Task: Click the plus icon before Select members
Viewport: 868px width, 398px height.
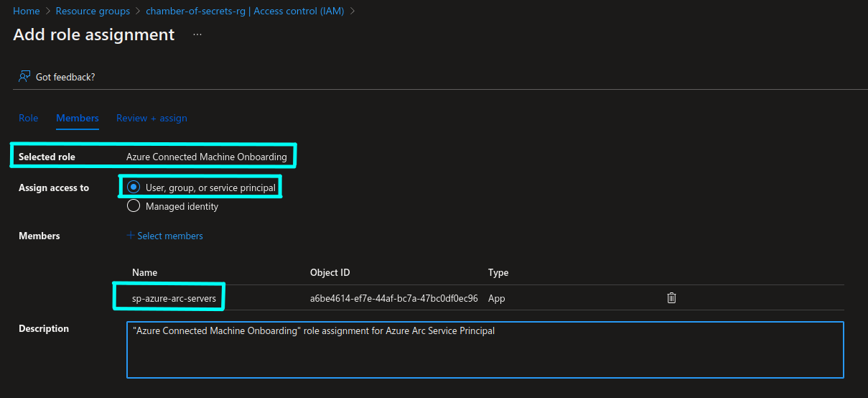Action: (x=131, y=236)
